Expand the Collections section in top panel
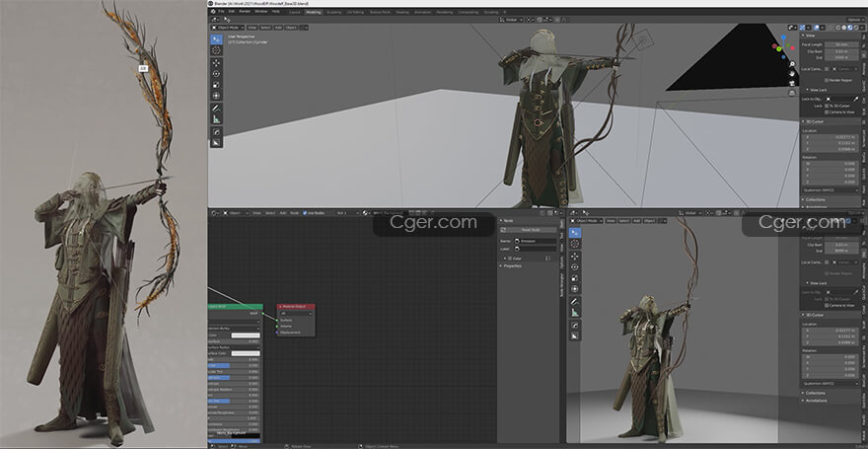Viewport: 868px width, 449px height. 815,199
